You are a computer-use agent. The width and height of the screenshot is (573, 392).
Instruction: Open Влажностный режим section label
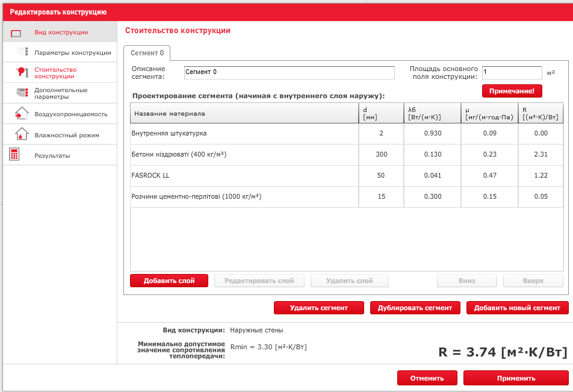point(67,135)
